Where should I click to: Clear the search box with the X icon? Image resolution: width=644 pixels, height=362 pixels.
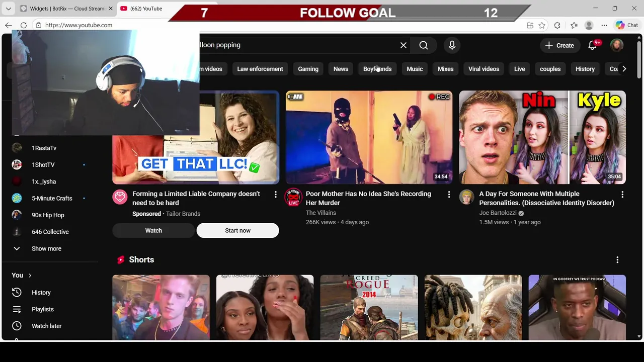pyautogui.click(x=404, y=45)
